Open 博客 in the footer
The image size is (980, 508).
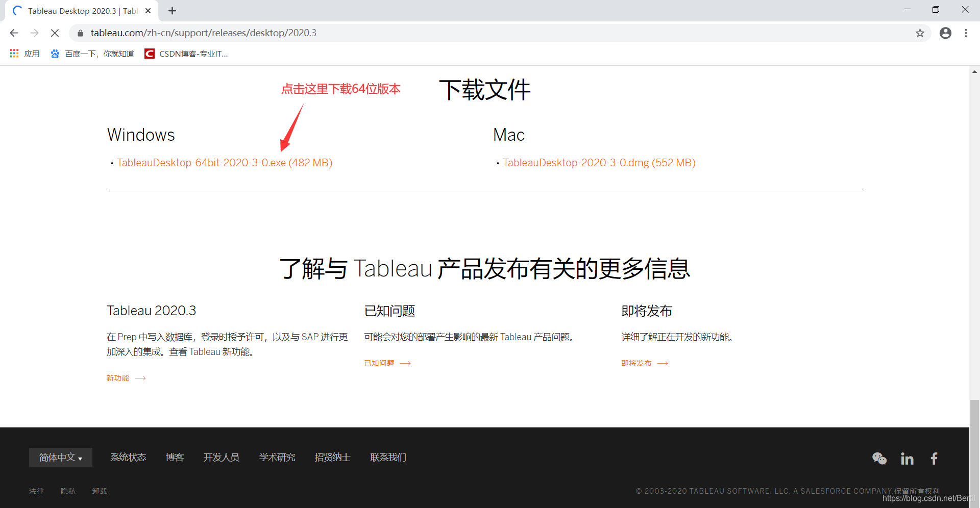[175, 458]
